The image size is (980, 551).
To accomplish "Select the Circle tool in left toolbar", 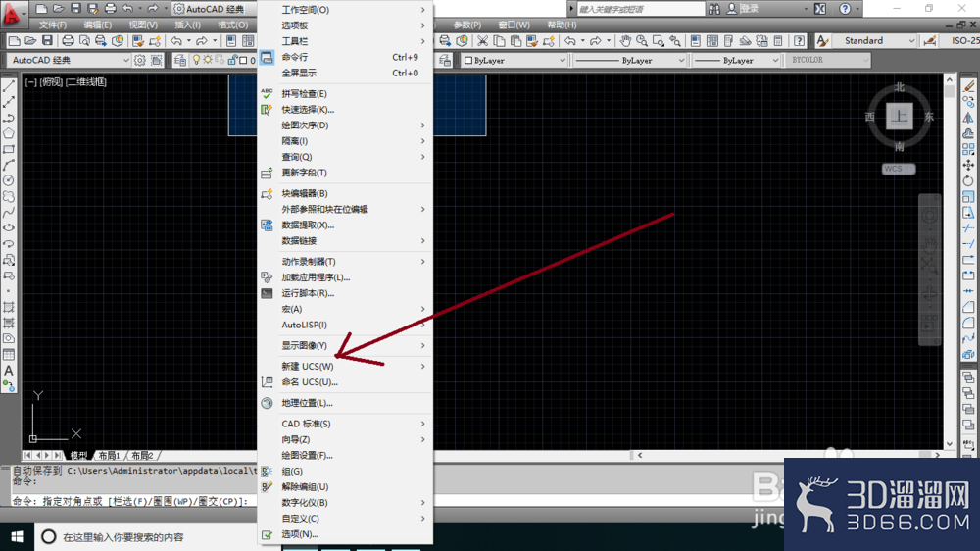I will [9, 180].
